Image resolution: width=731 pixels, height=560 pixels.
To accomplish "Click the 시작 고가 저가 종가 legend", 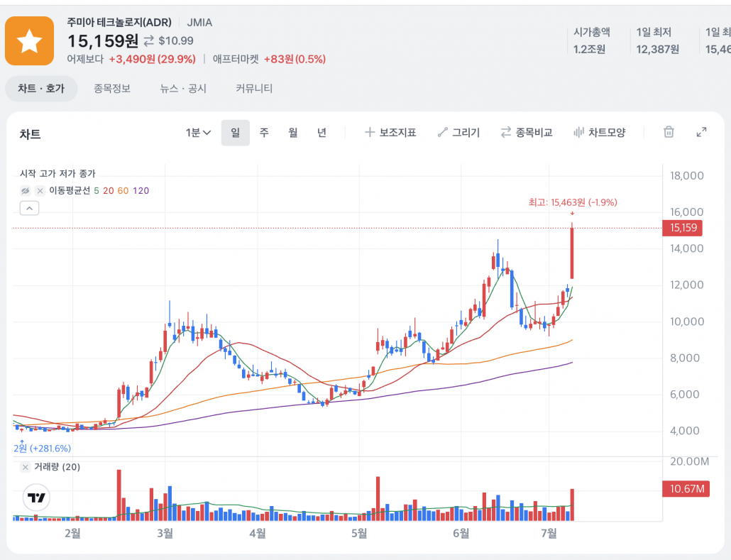I will click(57, 173).
